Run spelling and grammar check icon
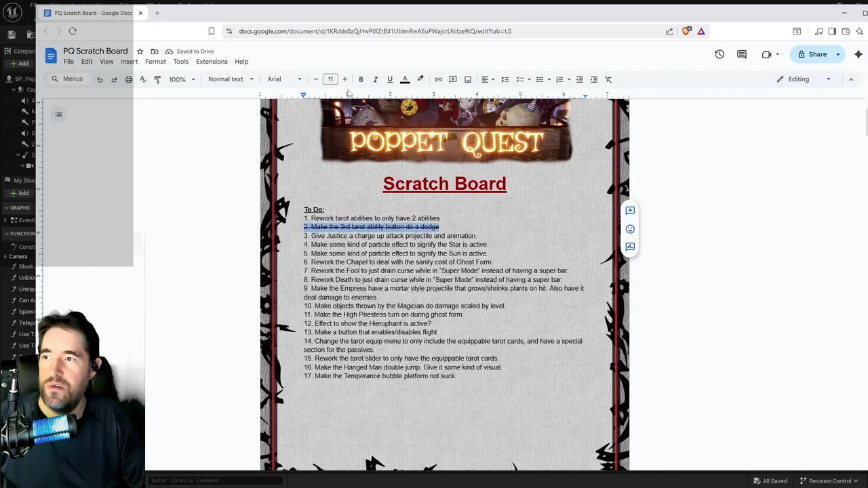The image size is (868, 488). (143, 79)
